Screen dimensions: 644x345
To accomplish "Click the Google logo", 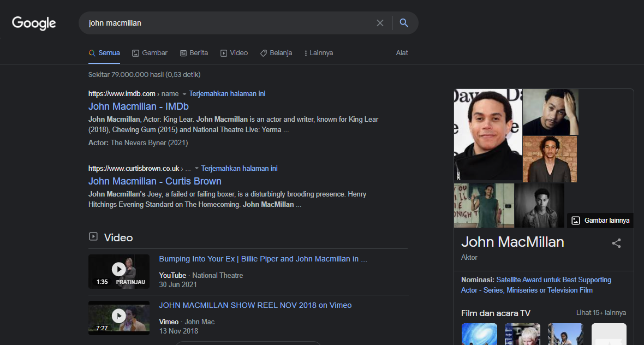I will (x=34, y=23).
